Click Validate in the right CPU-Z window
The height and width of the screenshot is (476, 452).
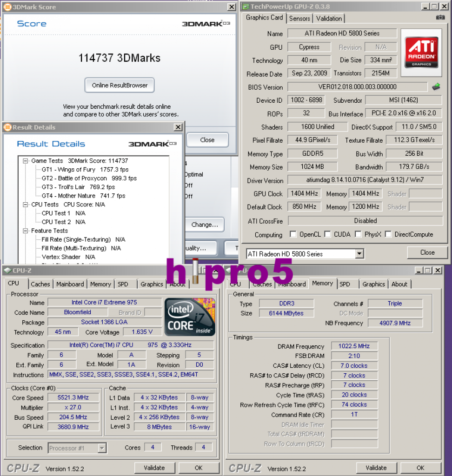pyautogui.click(x=376, y=468)
